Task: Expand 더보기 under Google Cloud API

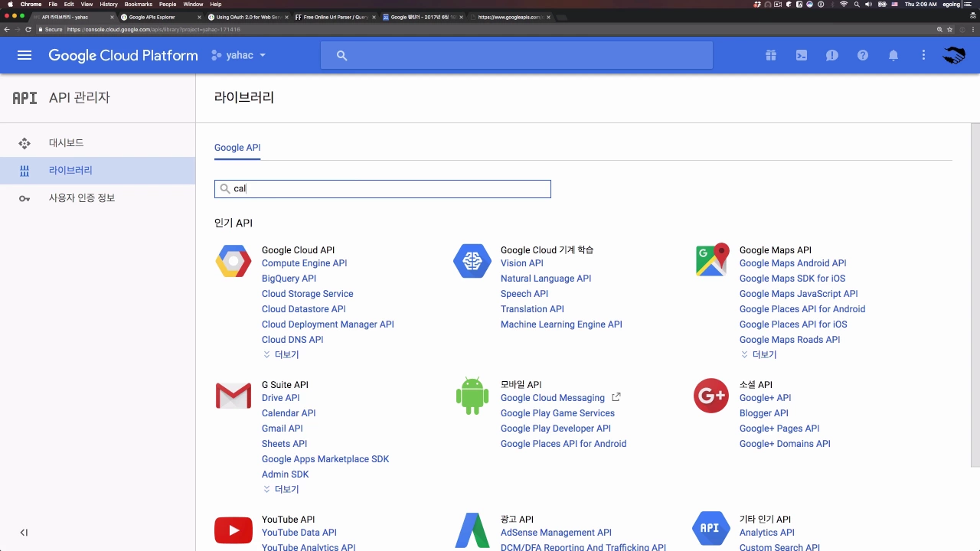Action: pyautogui.click(x=281, y=355)
